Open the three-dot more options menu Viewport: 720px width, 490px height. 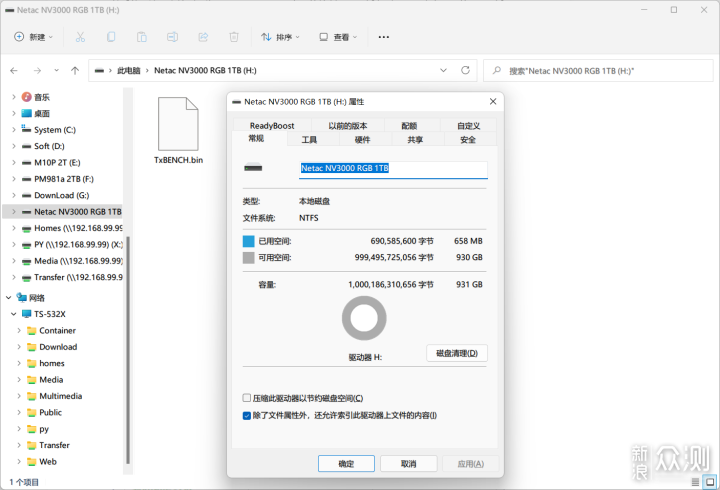point(384,37)
